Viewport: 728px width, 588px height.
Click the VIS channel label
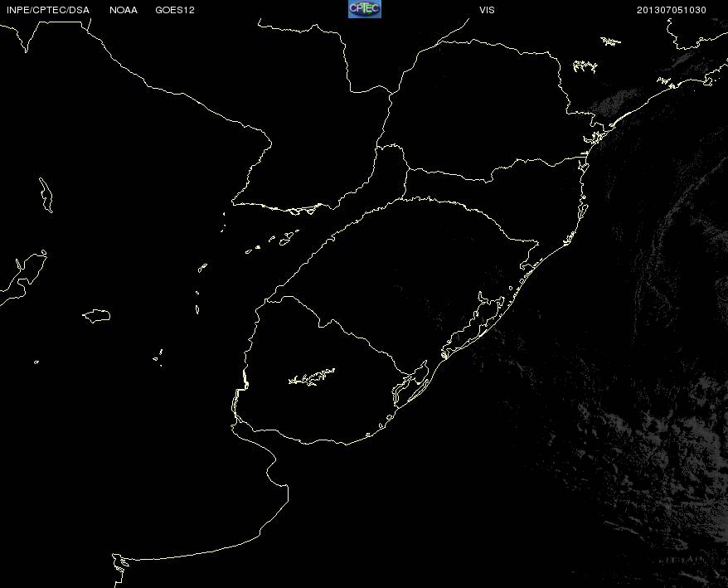click(487, 10)
